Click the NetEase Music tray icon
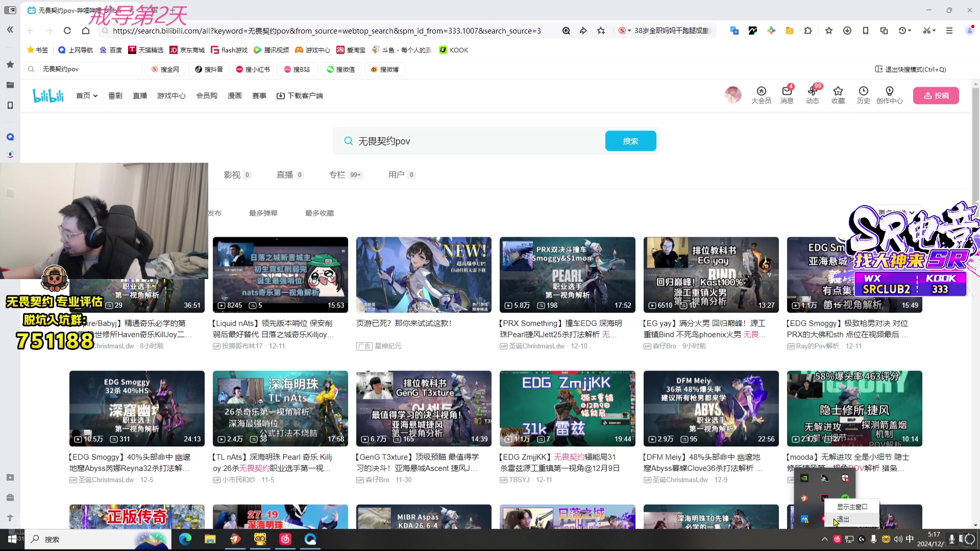The width and height of the screenshot is (980, 551). click(837, 539)
